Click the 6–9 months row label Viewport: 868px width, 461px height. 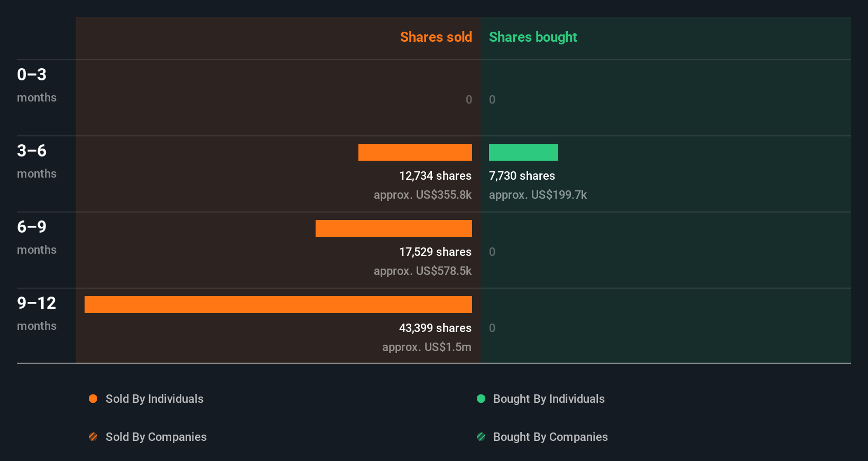point(36,237)
